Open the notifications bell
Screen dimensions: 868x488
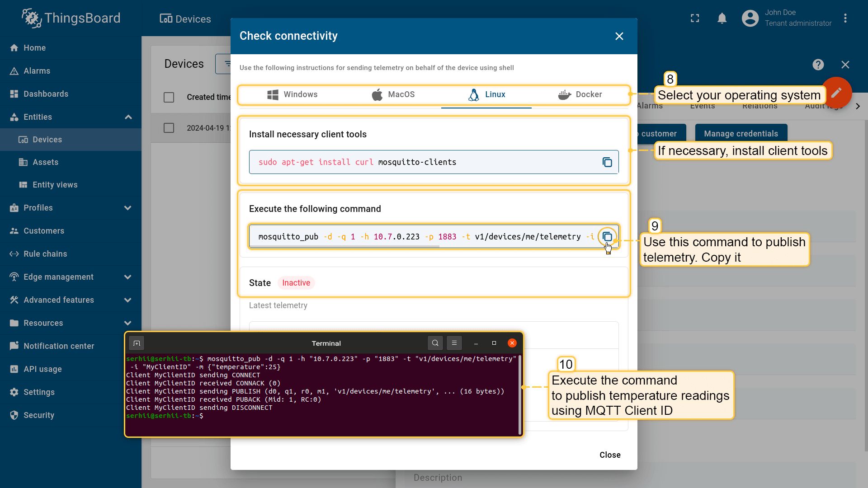722,18
